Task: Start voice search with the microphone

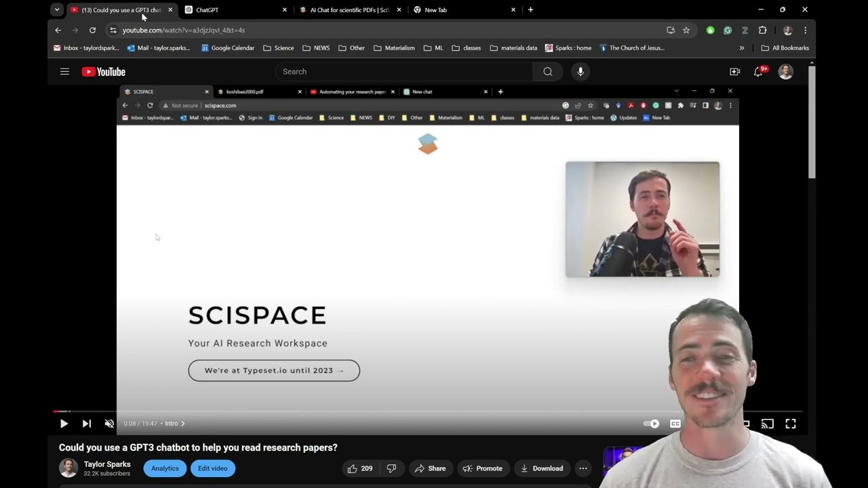Action: click(x=580, y=71)
